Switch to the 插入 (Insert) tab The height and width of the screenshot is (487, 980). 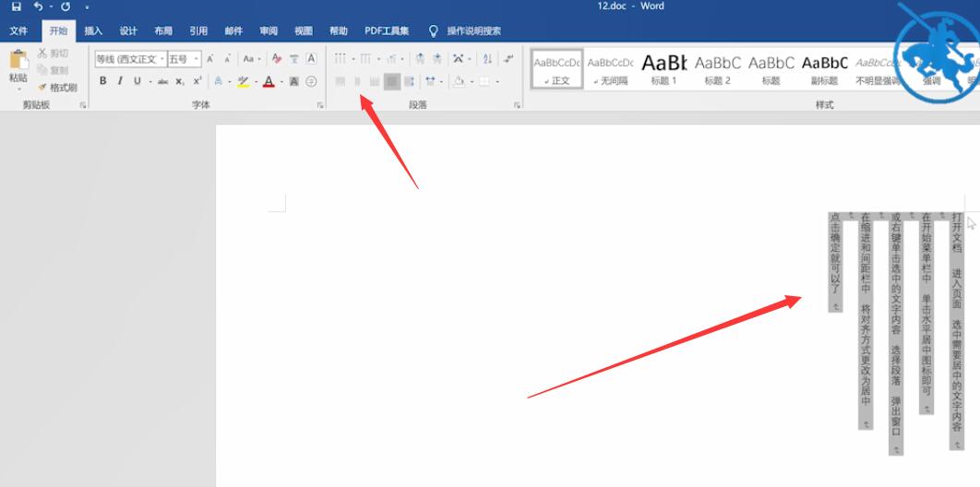click(93, 30)
